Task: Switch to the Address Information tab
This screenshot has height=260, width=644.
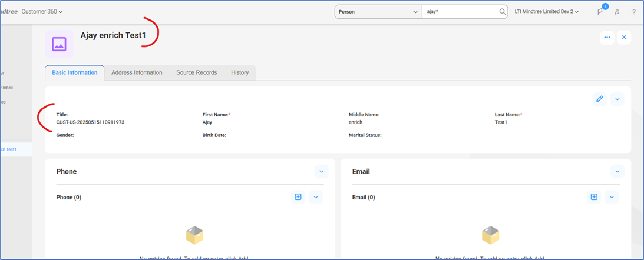Action: tap(137, 72)
